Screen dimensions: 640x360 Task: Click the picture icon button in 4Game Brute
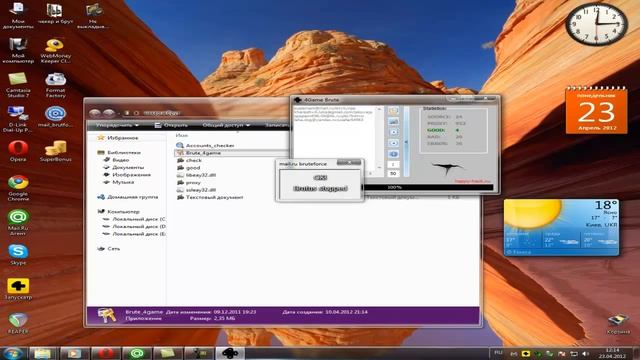393,122
